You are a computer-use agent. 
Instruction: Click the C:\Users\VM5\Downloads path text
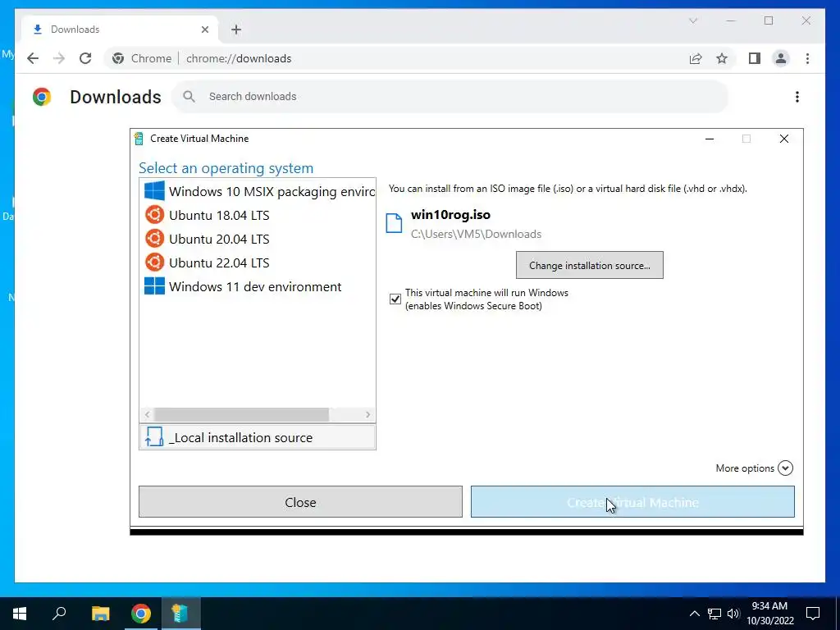pyautogui.click(x=476, y=234)
